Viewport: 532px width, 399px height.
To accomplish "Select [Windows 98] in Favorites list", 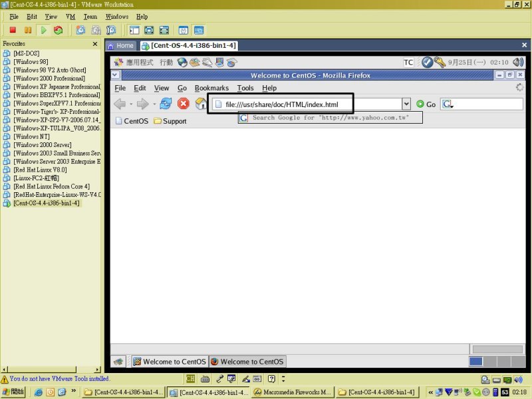I will coord(31,62).
